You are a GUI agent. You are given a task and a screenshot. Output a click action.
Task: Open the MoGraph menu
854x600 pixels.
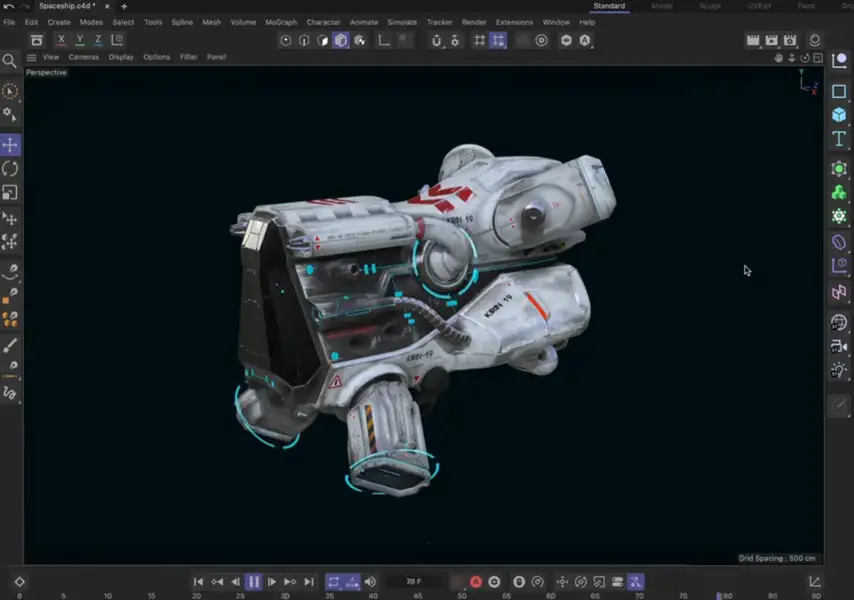(283, 21)
